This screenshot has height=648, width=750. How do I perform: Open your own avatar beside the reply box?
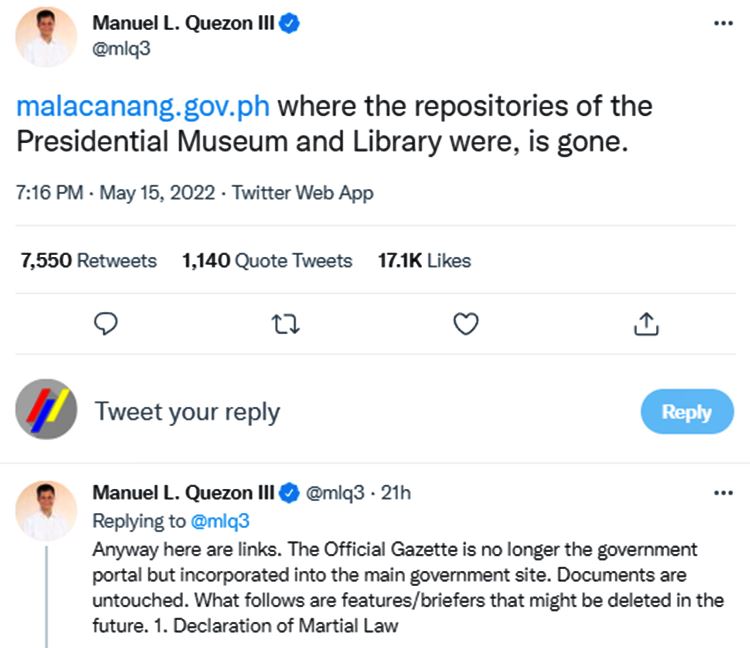point(46,410)
